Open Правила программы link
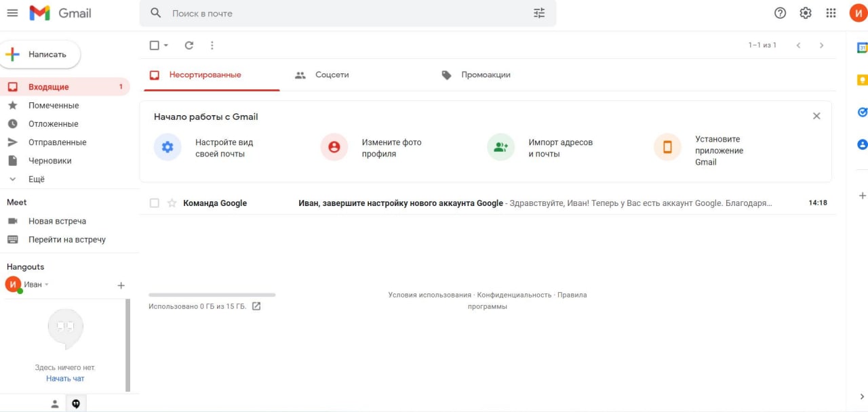This screenshot has width=868, height=412. 528,300
